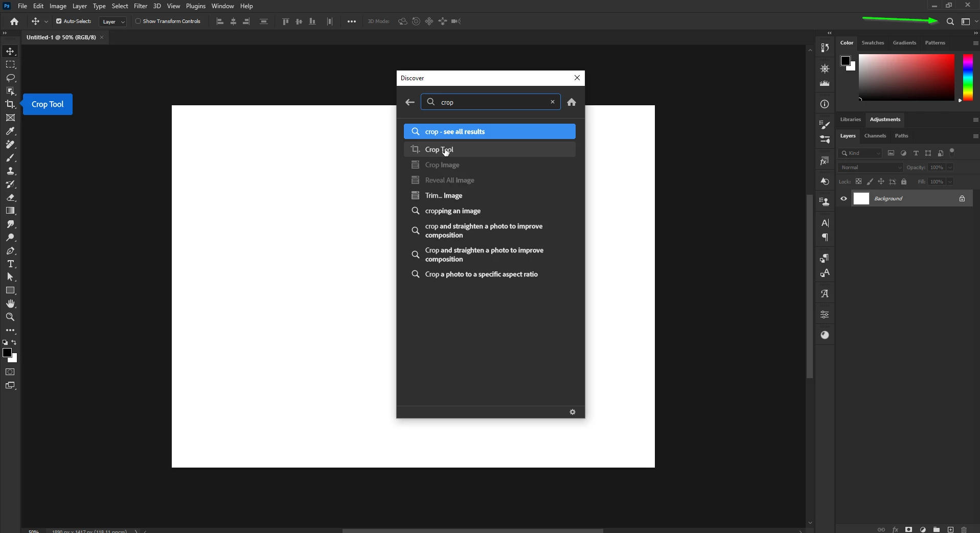Open the layer filter Kind dropdown
980x533 pixels.
(x=860, y=153)
